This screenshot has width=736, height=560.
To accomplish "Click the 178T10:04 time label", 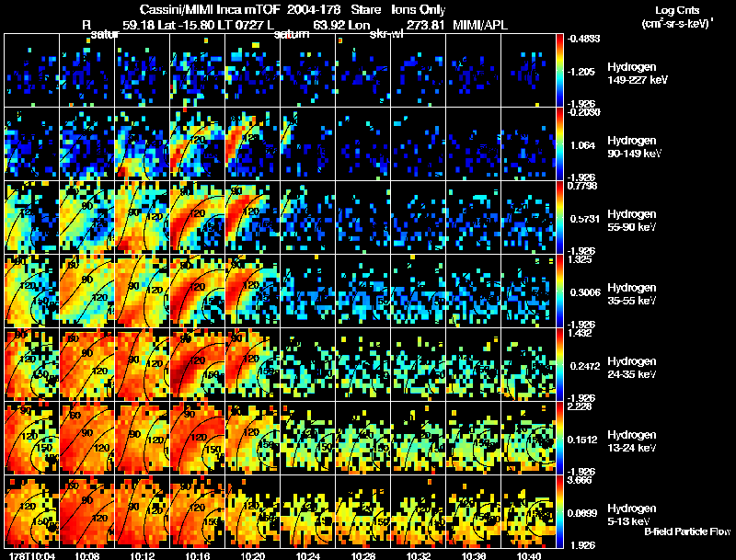I will [x=32, y=555].
